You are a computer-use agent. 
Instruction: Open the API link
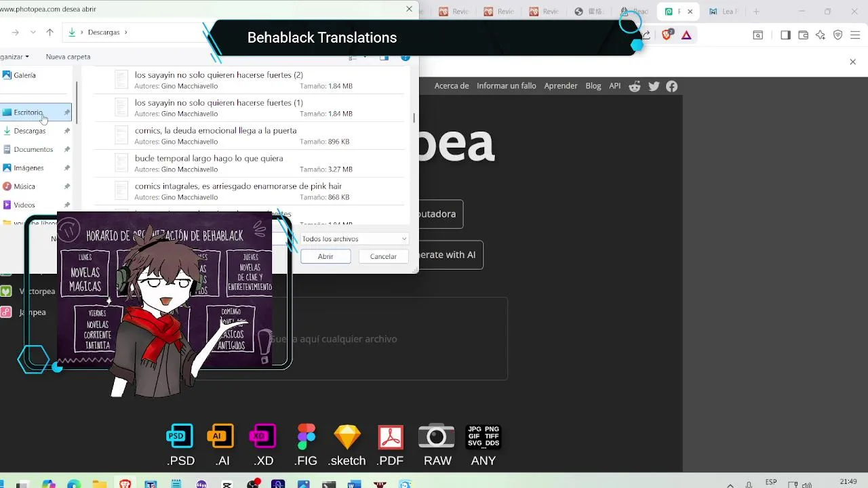[615, 86]
